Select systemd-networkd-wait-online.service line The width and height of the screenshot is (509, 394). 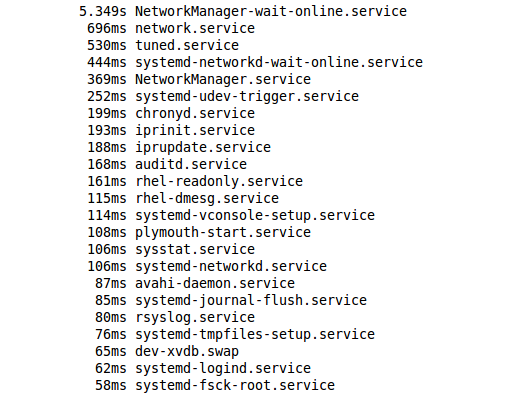point(255,62)
